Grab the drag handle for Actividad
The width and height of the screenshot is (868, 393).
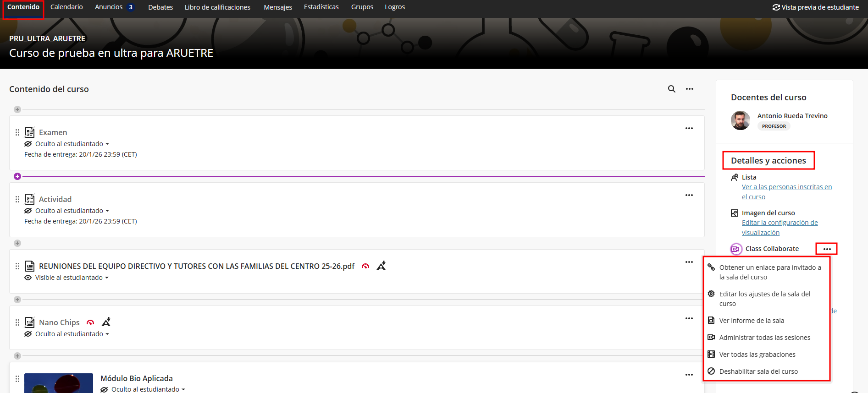click(17, 199)
